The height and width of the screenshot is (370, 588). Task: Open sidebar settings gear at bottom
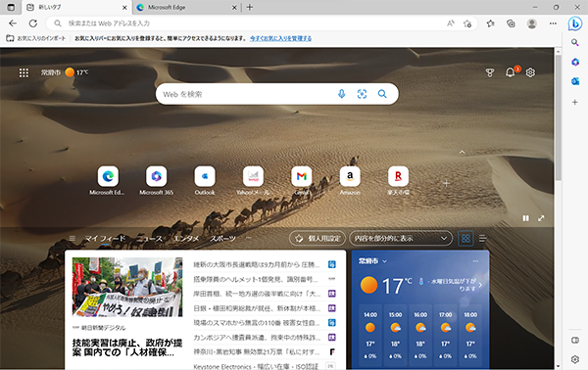pos(575,359)
